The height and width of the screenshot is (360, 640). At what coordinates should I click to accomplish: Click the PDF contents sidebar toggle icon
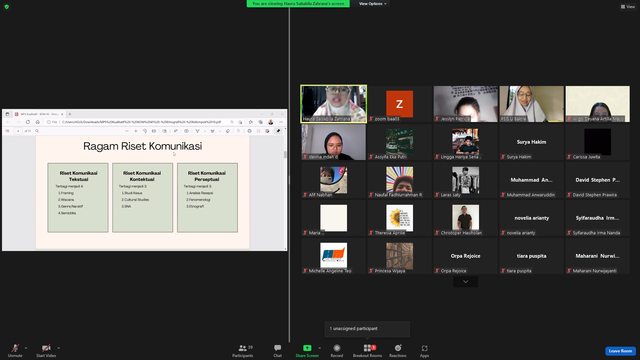7,131
